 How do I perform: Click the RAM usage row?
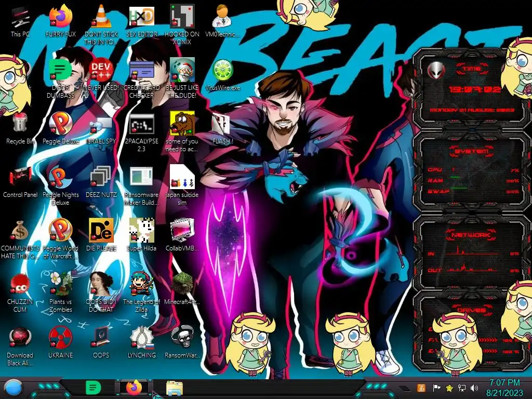pos(473,181)
